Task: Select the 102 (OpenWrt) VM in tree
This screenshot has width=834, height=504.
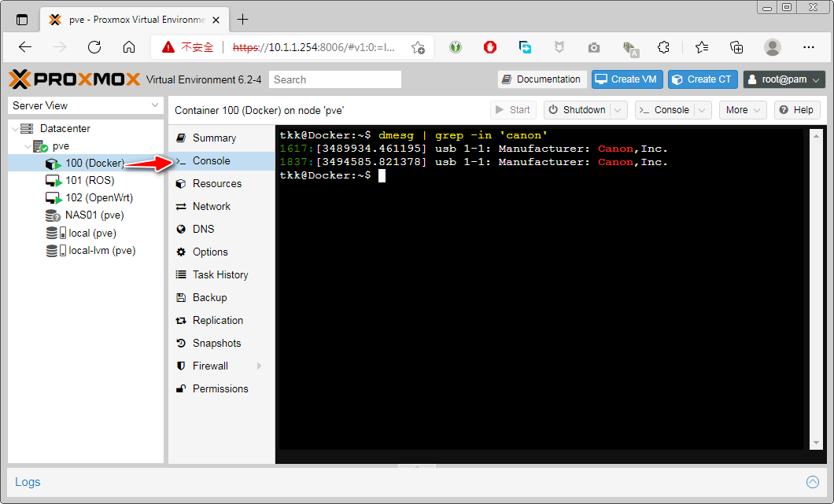Action: click(99, 198)
